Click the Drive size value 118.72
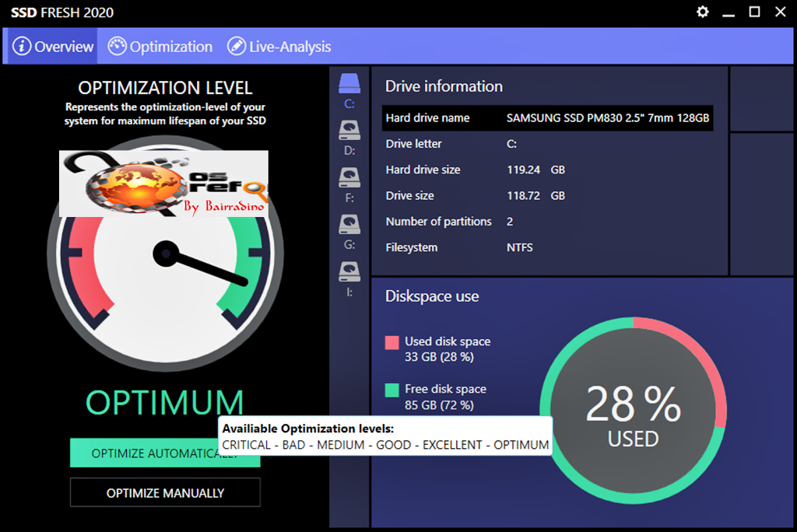This screenshot has width=797, height=532. click(x=524, y=196)
